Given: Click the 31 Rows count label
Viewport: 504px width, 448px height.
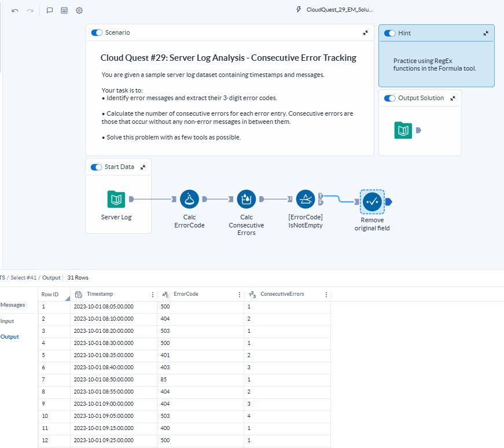Looking at the screenshot, I should (x=78, y=278).
